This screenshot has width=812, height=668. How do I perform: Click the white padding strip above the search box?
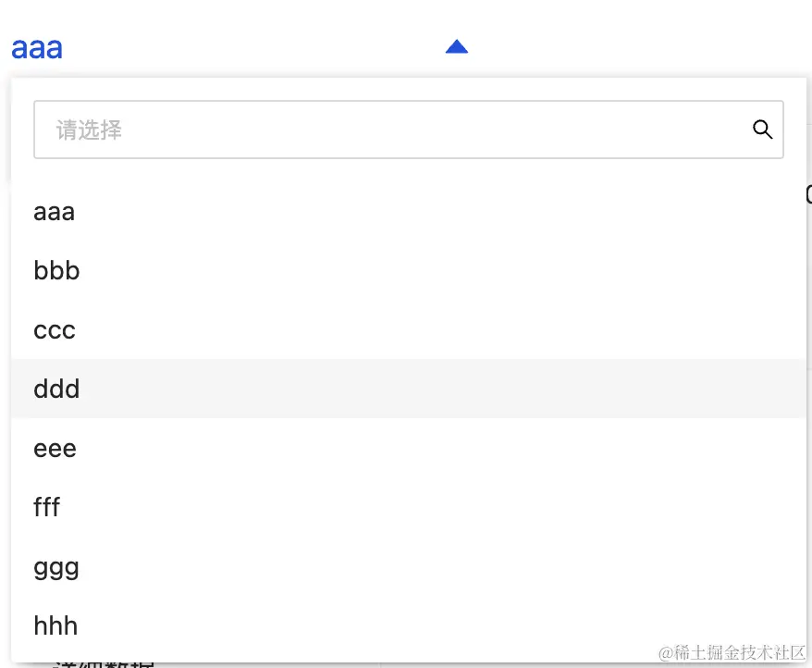(407, 89)
